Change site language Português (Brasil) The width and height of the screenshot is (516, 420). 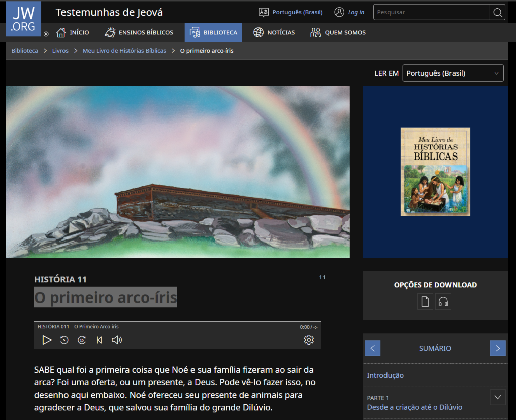291,12
